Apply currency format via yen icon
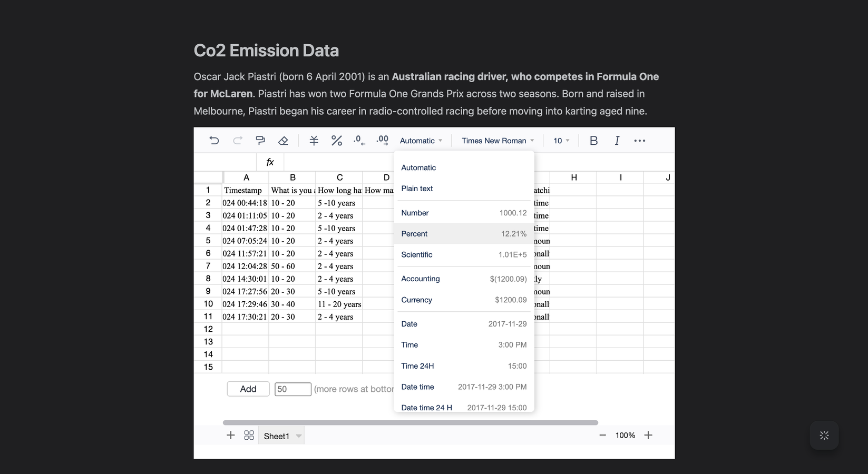Screen dimensions: 868x474 314,141
